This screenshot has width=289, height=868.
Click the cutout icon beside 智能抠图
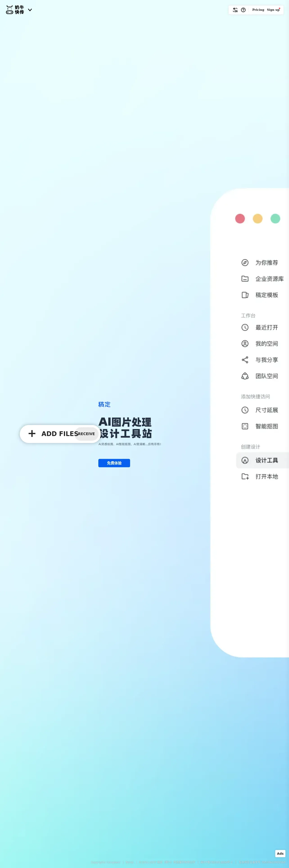click(x=245, y=426)
